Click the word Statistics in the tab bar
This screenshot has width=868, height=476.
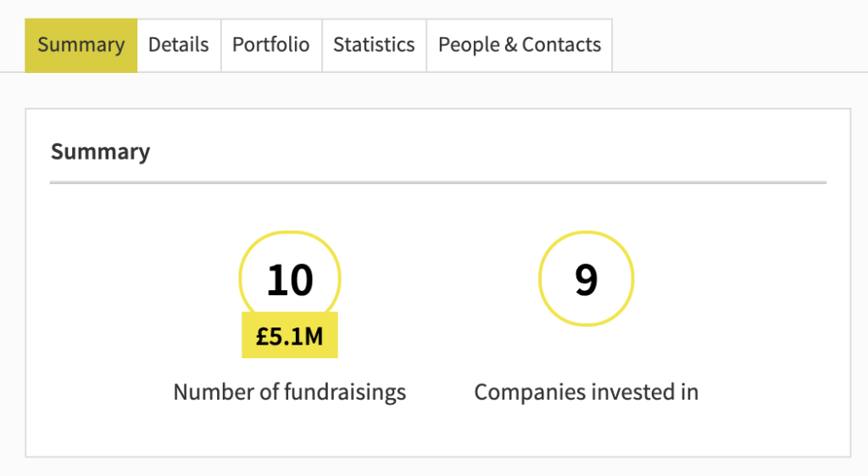[374, 45]
